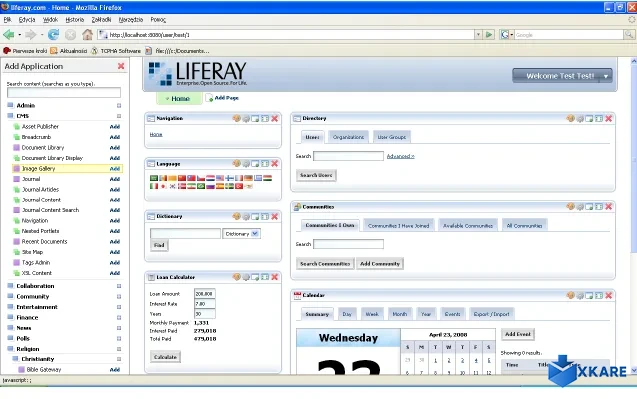Close the Add Application panel

click(121, 66)
